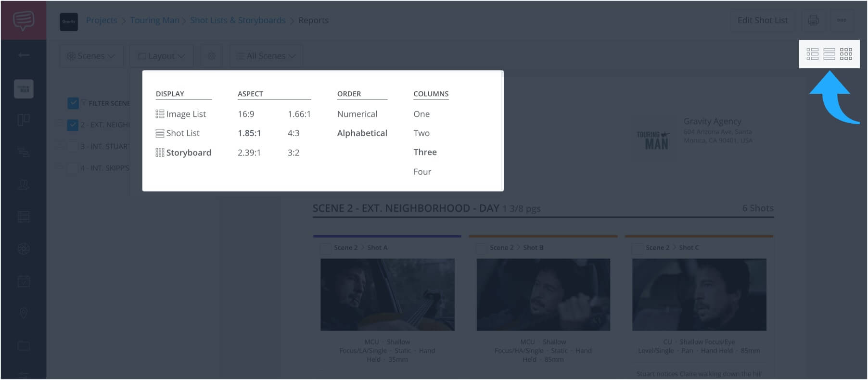Choose 1.66:1 aspect ratio

(299, 114)
